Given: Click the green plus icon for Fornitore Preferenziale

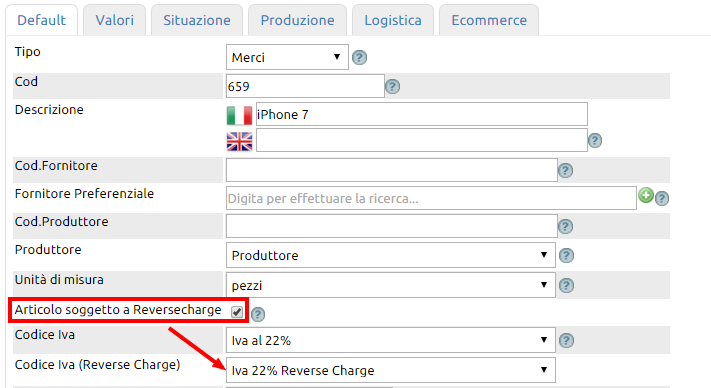Looking at the screenshot, I should point(646,196).
